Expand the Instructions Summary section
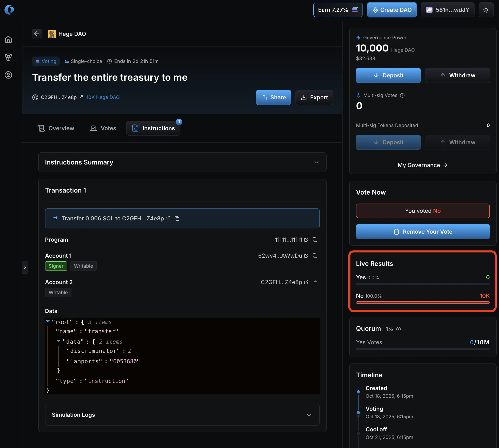This screenshot has width=499, height=448. (316, 162)
